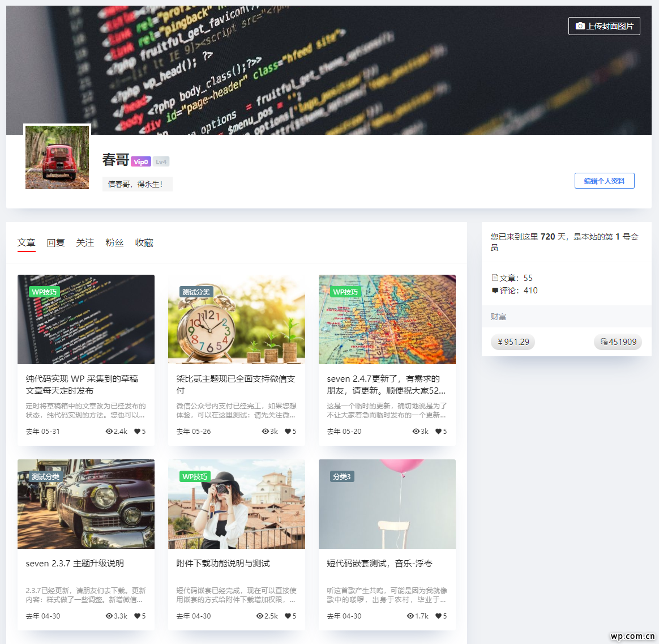Open article 柒比贰主题现已全面支持微信支付
Image resolution: width=659 pixels, height=644 pixels.
(x=236, y=385)
